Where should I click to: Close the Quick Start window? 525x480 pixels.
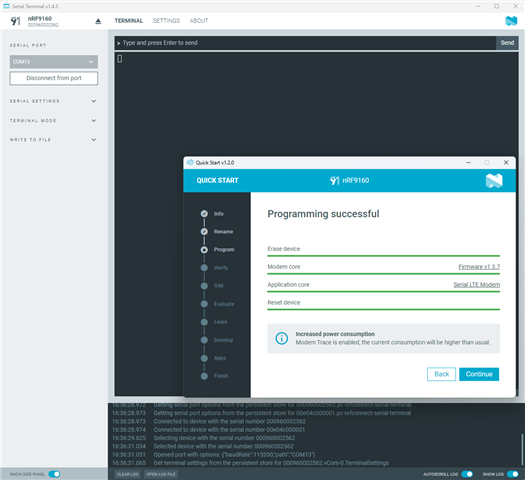(506, 162)
